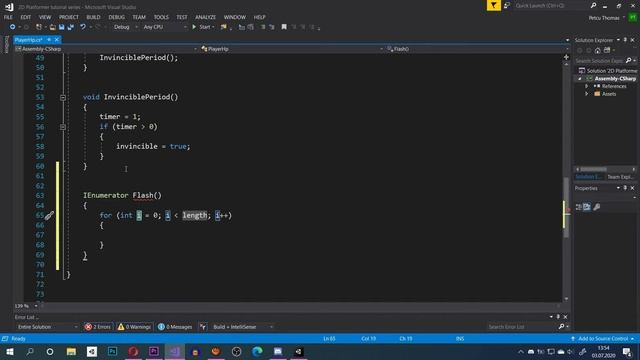Click the Navigate Backward toolbar icon
The width and height of the screenshot is (640, 360).
point(12,27)
